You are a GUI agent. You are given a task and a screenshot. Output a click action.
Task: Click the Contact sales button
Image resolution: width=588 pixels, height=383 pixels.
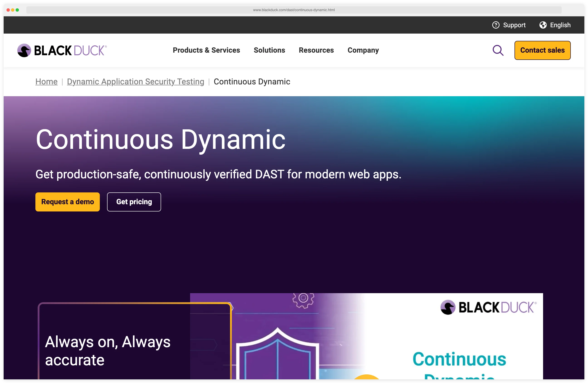click(x=542, y=50)
